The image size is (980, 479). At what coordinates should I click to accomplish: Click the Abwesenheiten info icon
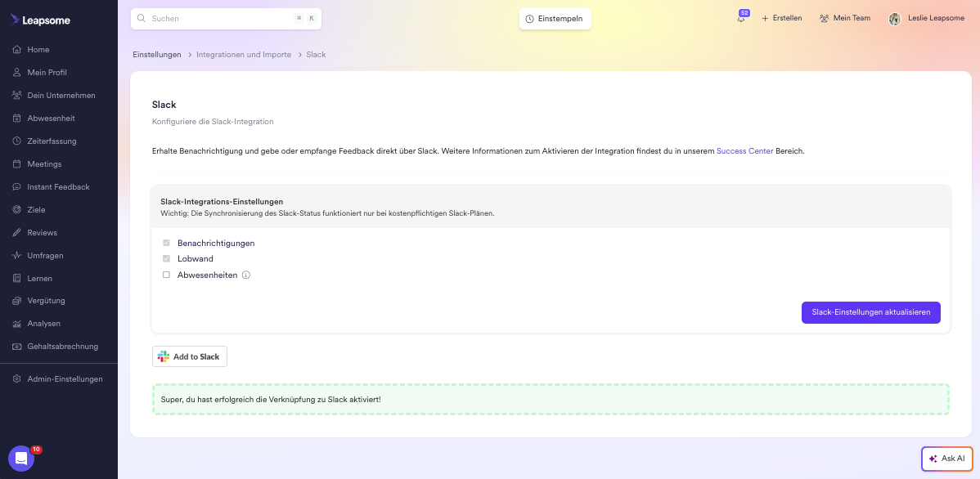click(246, 275)
